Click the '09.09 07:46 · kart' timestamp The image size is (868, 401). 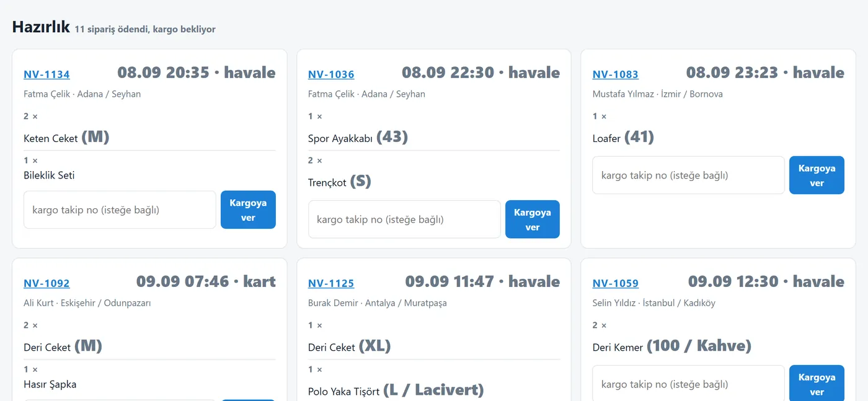click(x=206, y=281)
